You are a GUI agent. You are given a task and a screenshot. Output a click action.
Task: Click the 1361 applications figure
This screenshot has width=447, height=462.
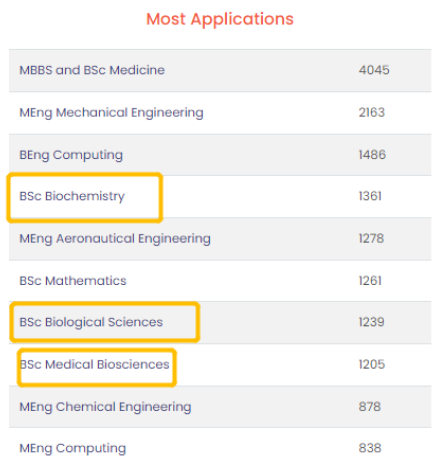(370, 196)
